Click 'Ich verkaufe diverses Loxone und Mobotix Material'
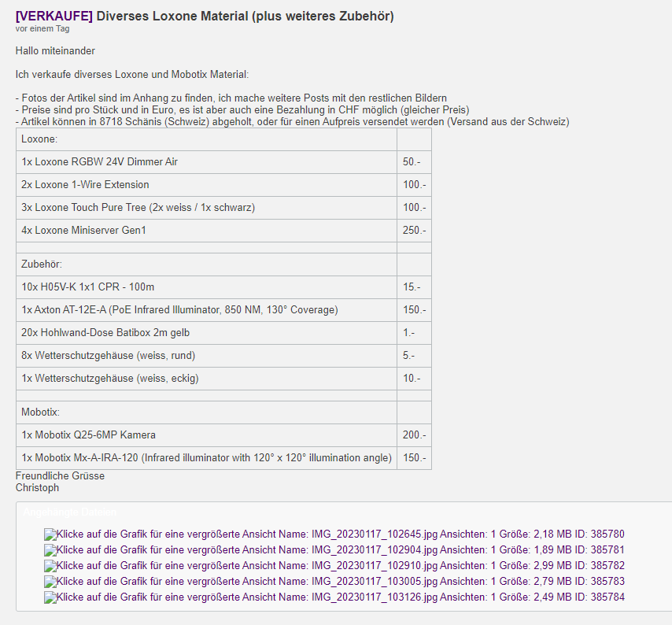This screenshot has width=672, height=625. [x=132, y=75]
